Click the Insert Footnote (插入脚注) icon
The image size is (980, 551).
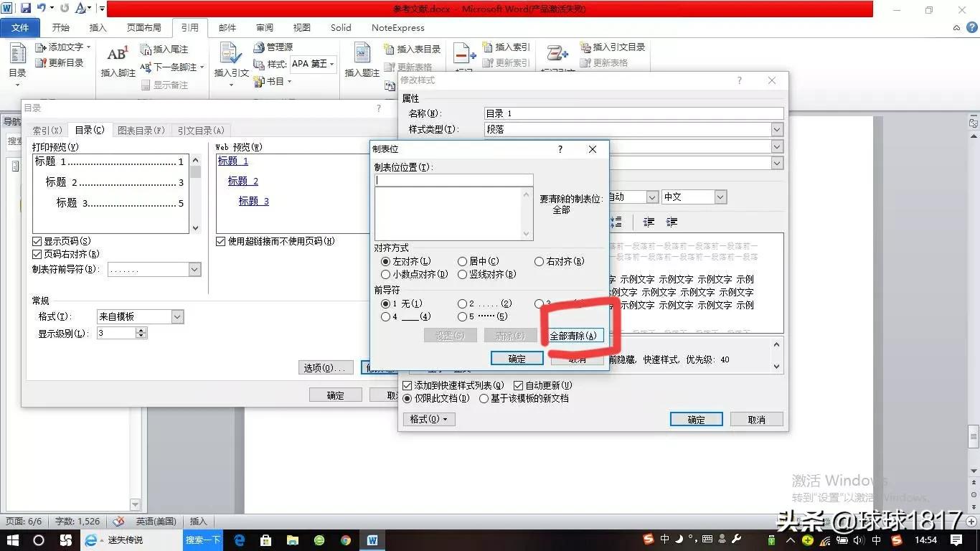tap(118, 56)
